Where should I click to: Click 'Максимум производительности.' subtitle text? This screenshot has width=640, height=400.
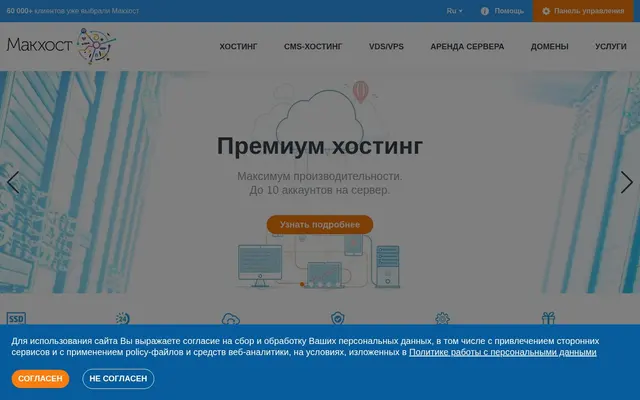coord(320,176)
